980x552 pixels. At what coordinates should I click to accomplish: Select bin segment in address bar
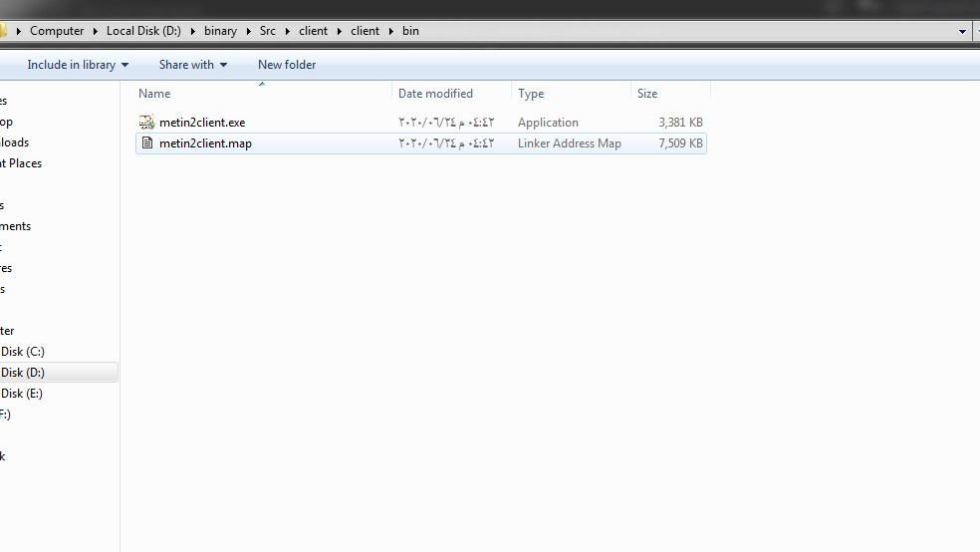click(x=410, y=31)
